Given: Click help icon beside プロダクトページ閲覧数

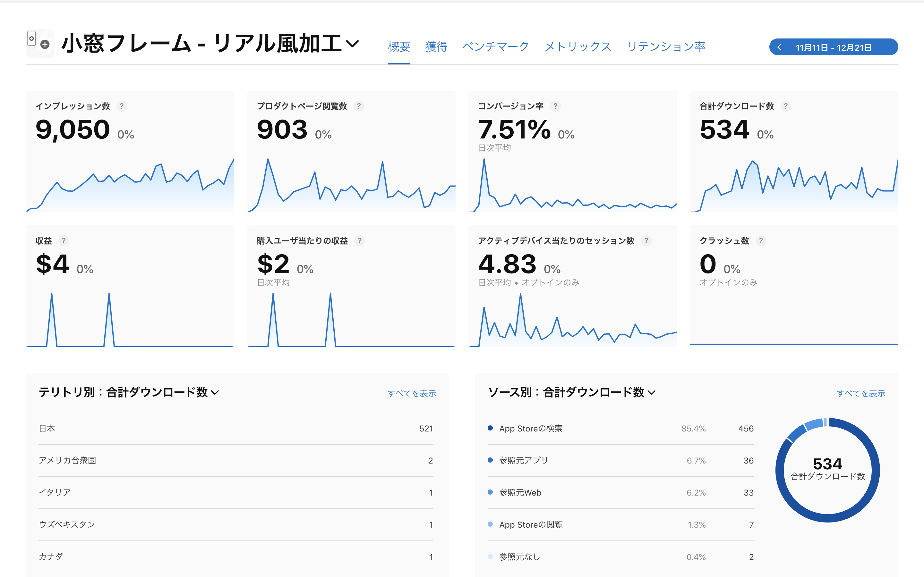Looking at the screenshot, I should point(358,106).
